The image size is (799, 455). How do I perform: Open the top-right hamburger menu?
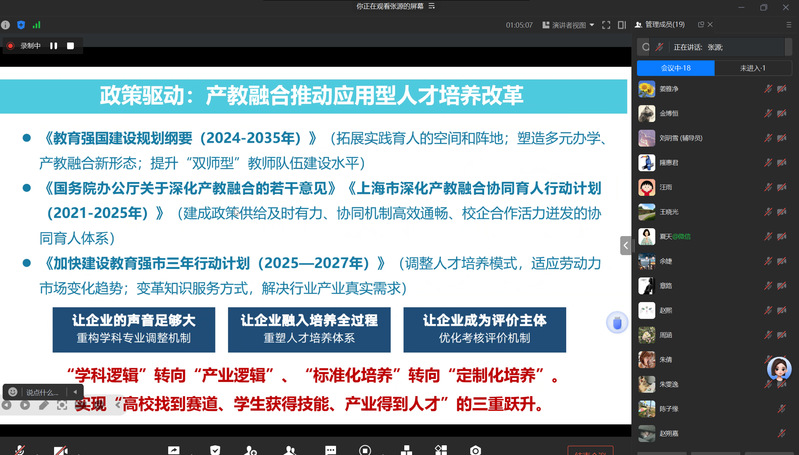point(789,24)
